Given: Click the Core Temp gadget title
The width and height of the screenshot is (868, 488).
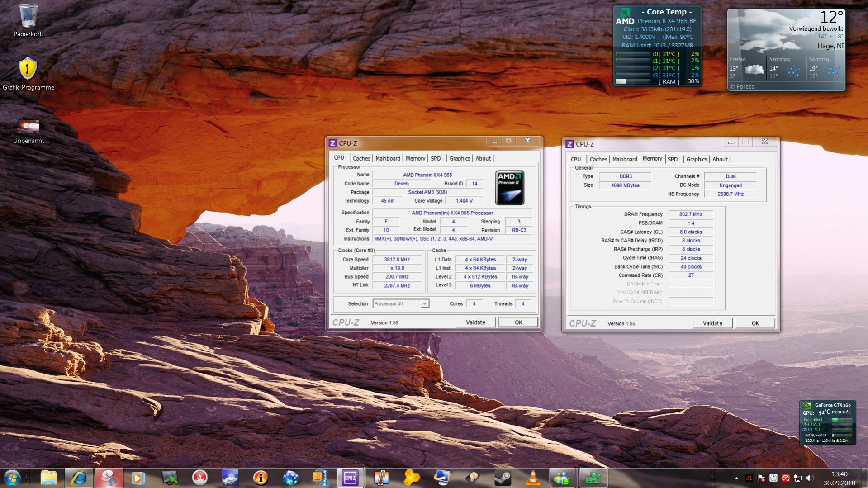Looking at the screenshot, I should tap(666, 12).
